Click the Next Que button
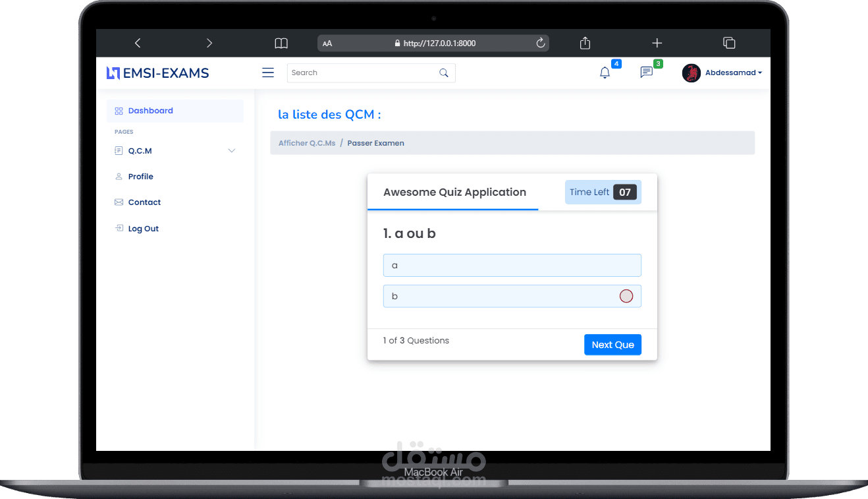Screen dimensions: 868x499 click(x=612, y=345)
